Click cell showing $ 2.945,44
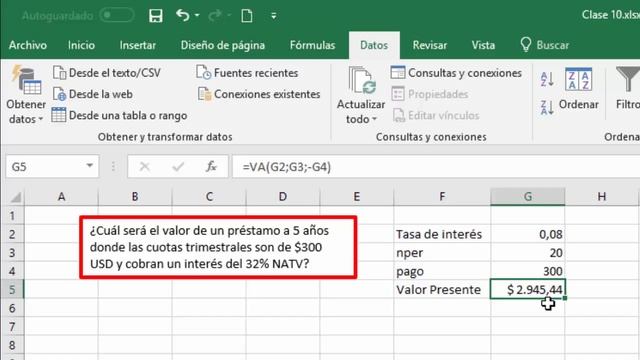Image resolution: width=640 pixels, height=360 pixels. coord(528,289)
